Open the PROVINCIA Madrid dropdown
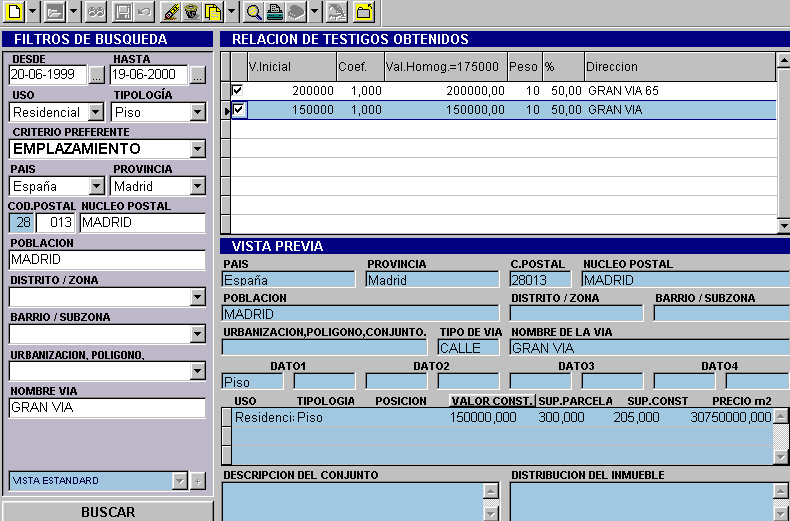790x521 pixels. tap(198, 186)
